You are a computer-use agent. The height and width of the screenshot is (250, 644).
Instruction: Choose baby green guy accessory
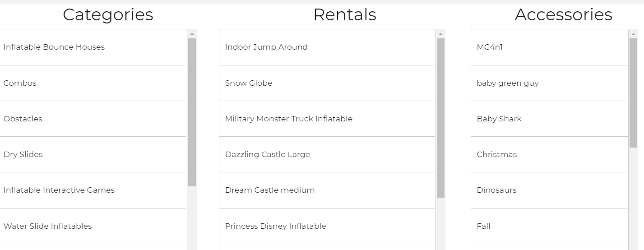coord(508,83)
